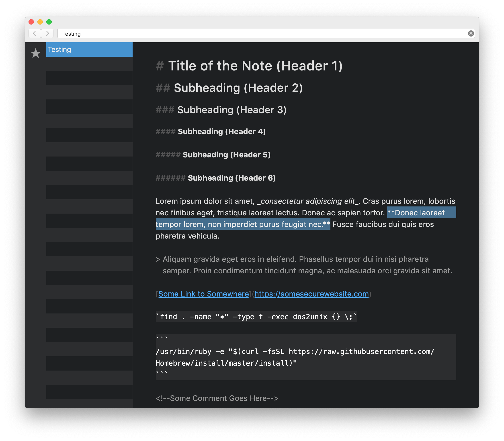This screenshot has height=441, width=504.
Task: Minimize the window with the yellow button
Action: coord(40,22)
